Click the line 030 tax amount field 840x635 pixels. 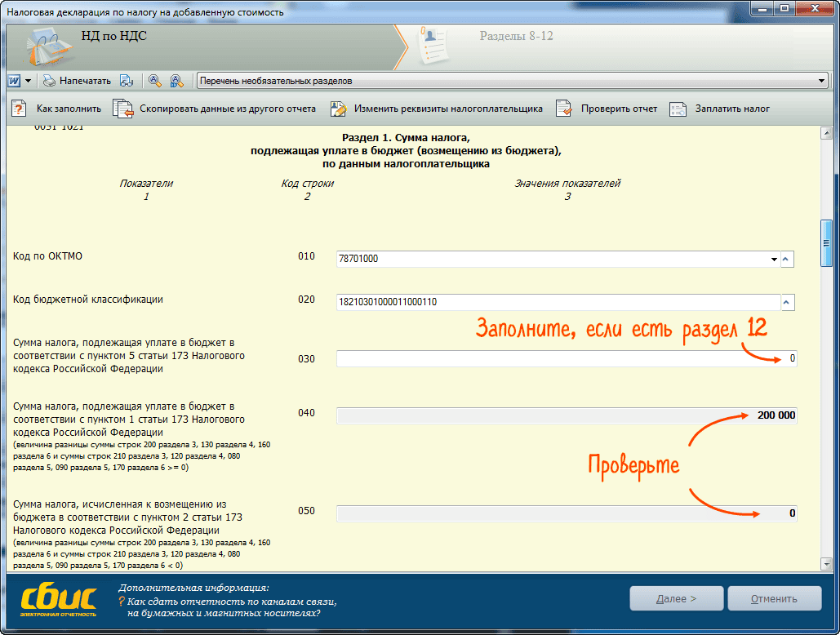[566, 359]
